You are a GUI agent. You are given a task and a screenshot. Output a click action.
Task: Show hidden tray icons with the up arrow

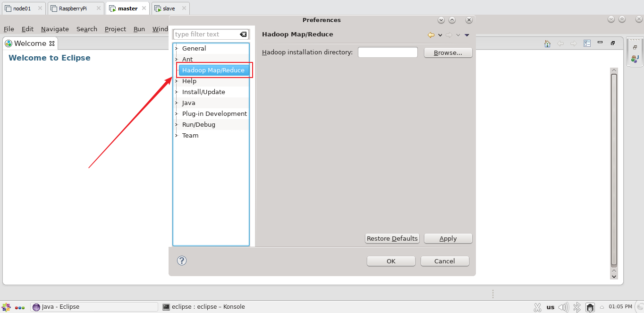click(602, 307)
